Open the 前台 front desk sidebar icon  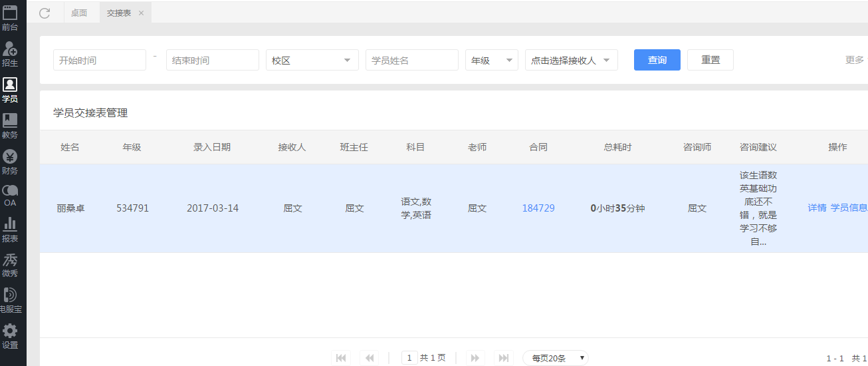tap(10, 18)
